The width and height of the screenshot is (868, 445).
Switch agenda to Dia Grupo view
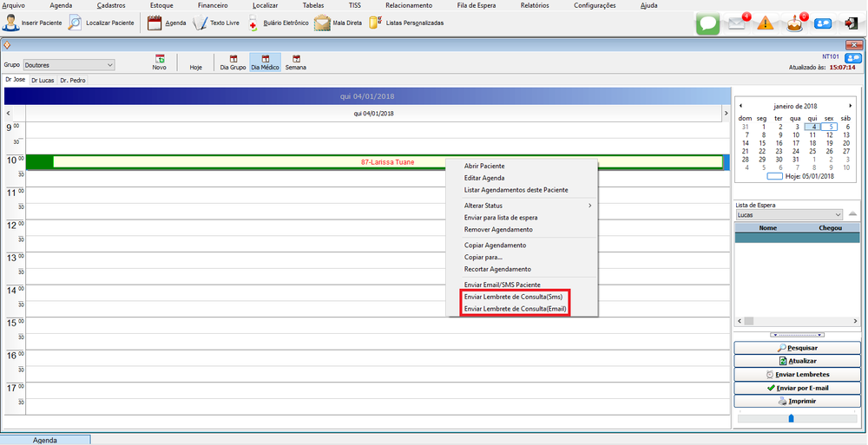click(x=232, y=62)
